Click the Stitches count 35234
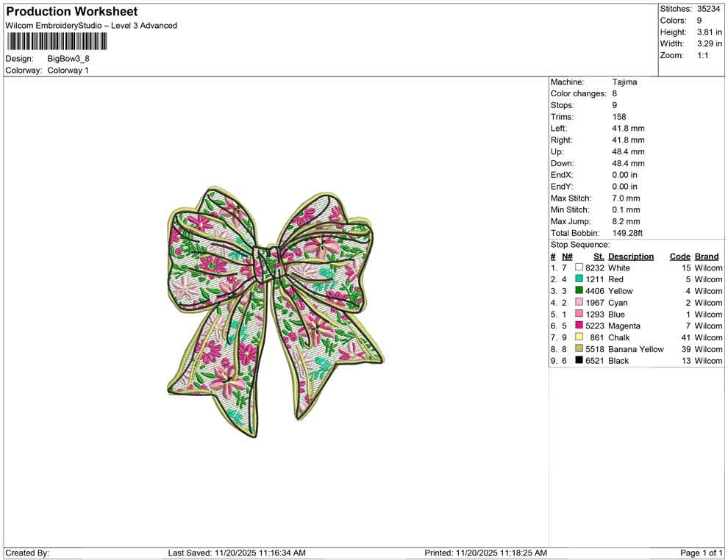The image size is (728, 560). coord(710,9)
